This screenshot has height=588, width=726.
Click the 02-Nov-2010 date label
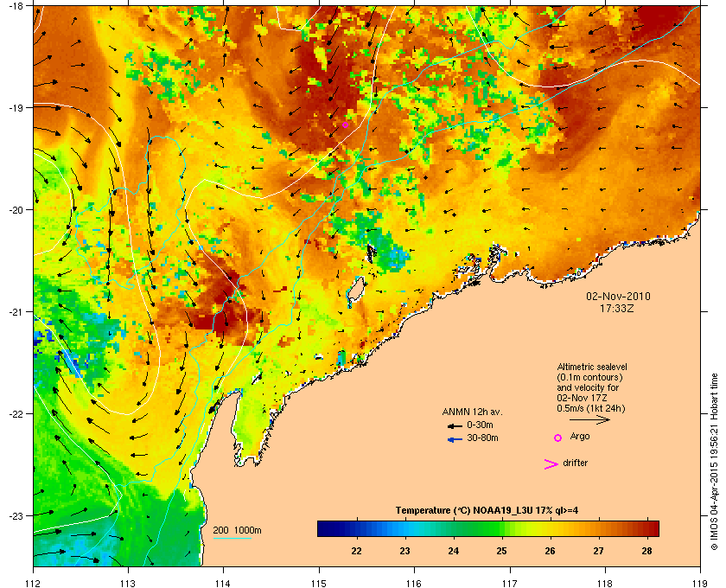coord(618,296)
